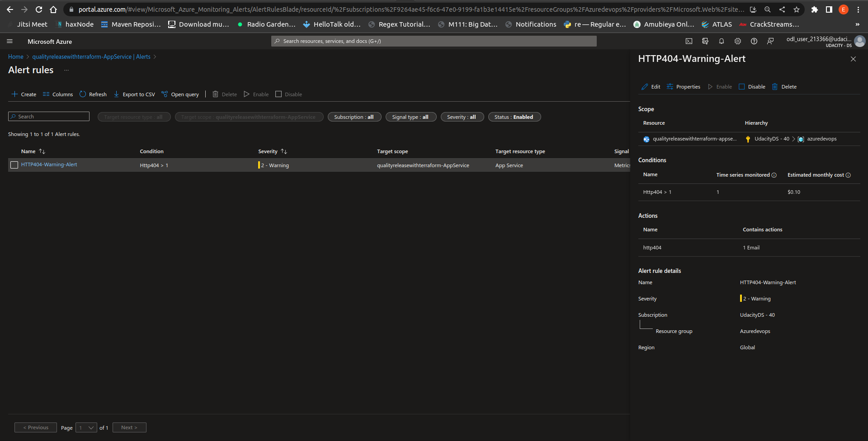This screenshot has width=868, height=441.
Task: Click Open query in toolbar
Action: point(180,94)
